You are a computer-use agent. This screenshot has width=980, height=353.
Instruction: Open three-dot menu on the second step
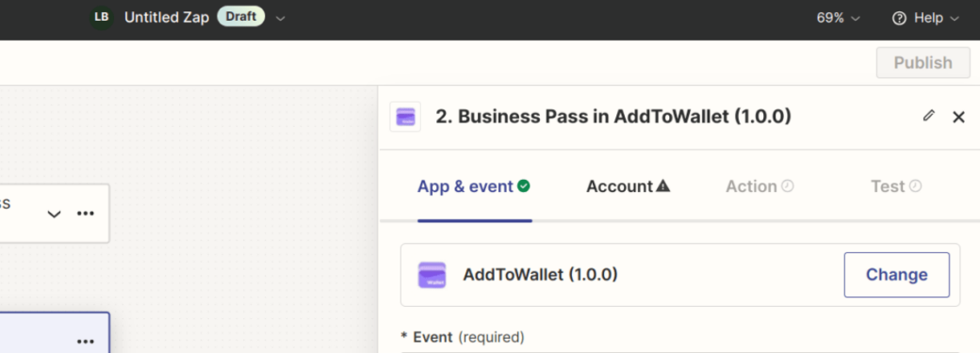click(x=86, y=342)
